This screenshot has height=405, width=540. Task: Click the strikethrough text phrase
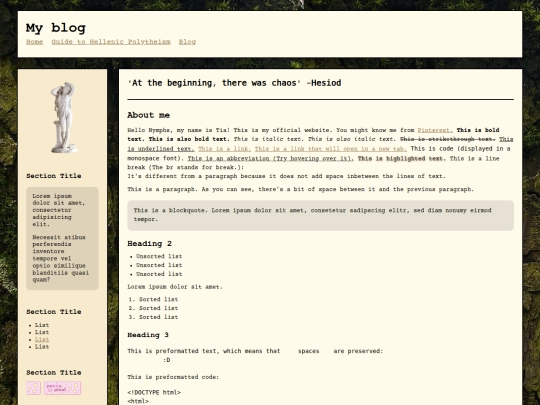(448, 139)
